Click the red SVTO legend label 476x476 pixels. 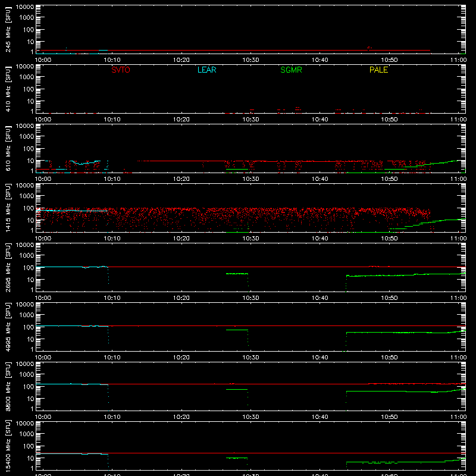[121, 70]
